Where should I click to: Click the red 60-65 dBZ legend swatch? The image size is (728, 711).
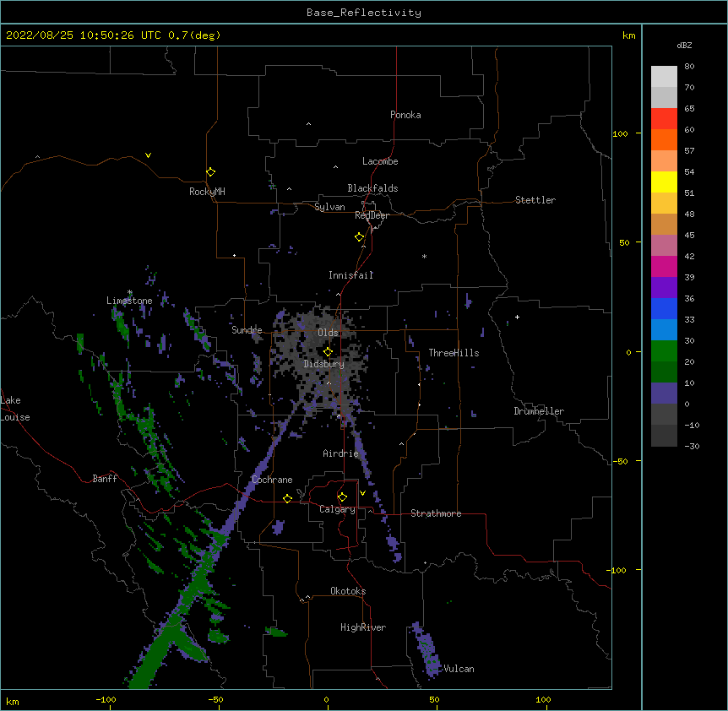coord(664,119)
